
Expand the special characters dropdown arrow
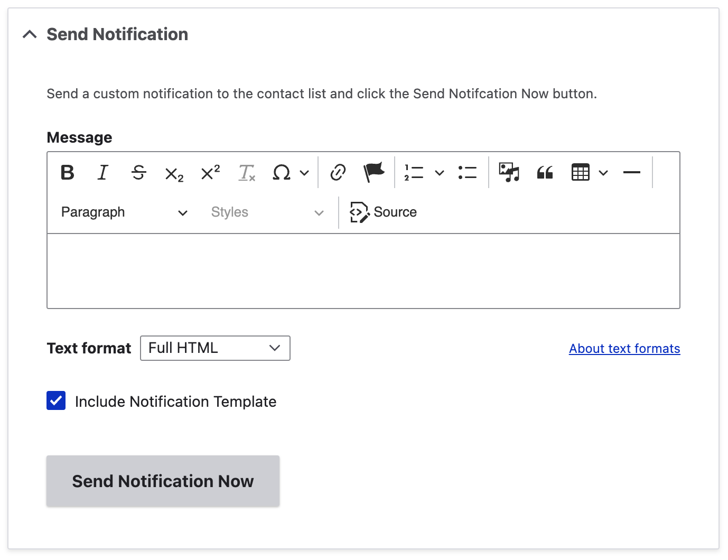304,173
